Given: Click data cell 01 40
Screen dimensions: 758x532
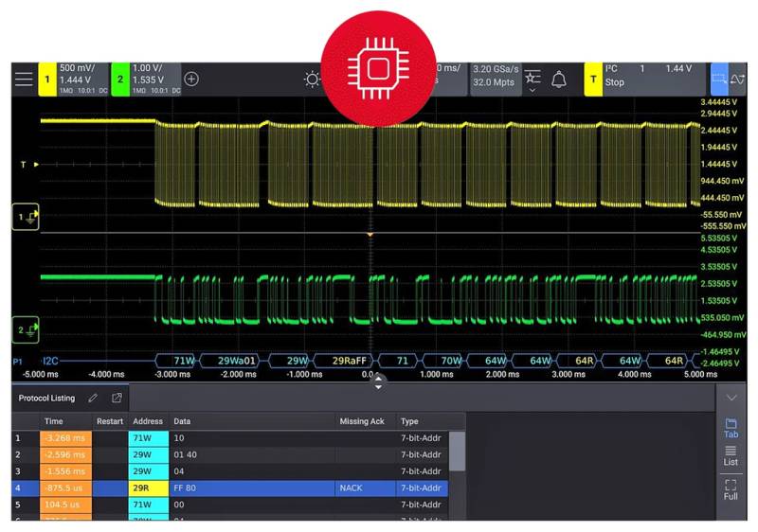Looking at the screenshot, I should point(252,454).
